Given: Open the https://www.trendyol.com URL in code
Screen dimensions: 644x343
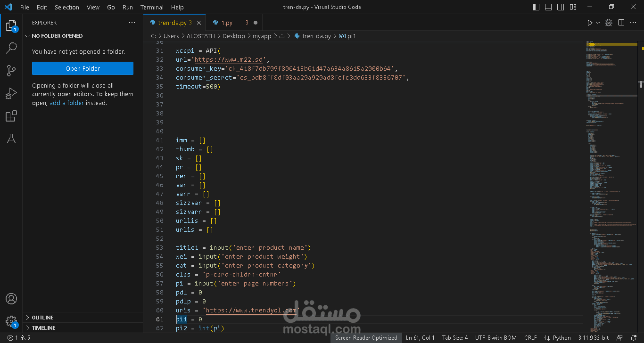Looking at the screenshot, I should (251, 310).
